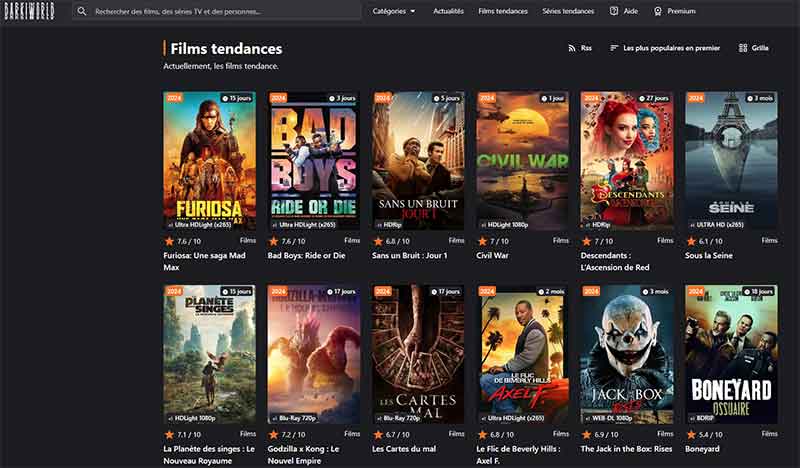Open the Civil War poster
This screenshot has height=468, width=800.
[x=522, y=161]
